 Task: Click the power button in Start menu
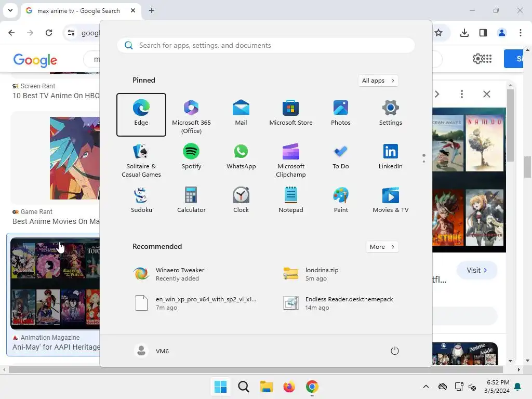(x=395, y=351)
